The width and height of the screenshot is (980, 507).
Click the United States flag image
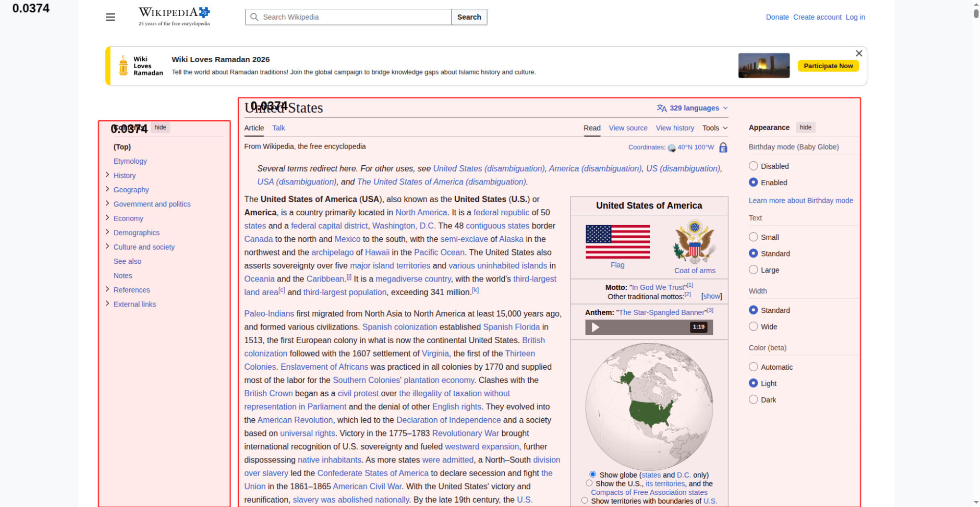[617, 242]
